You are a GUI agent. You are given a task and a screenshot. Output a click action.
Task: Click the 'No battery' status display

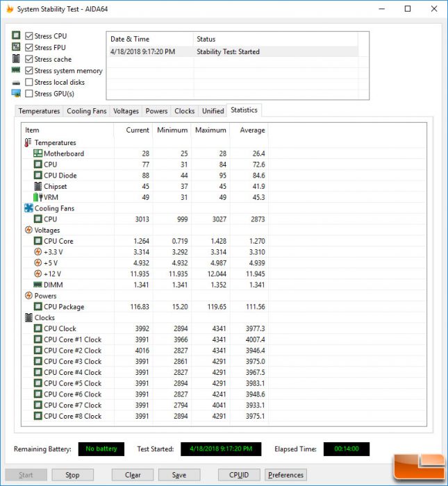(x=101, y=449)
